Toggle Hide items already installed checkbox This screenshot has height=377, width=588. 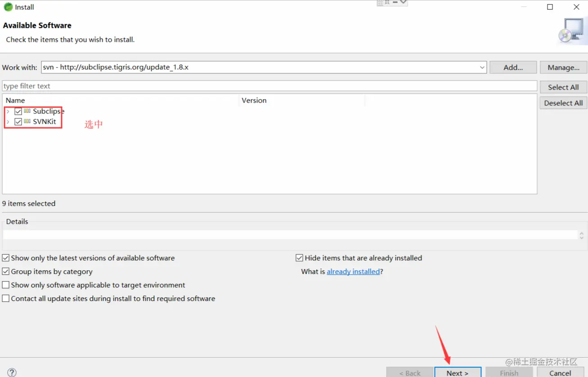pyautogui.click(x=299, y=258)
